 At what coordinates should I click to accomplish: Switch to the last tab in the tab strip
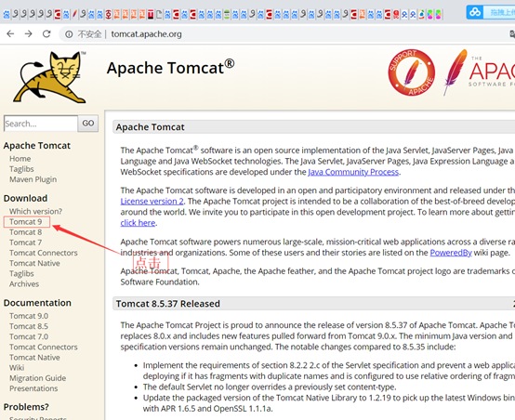point(438,15)
